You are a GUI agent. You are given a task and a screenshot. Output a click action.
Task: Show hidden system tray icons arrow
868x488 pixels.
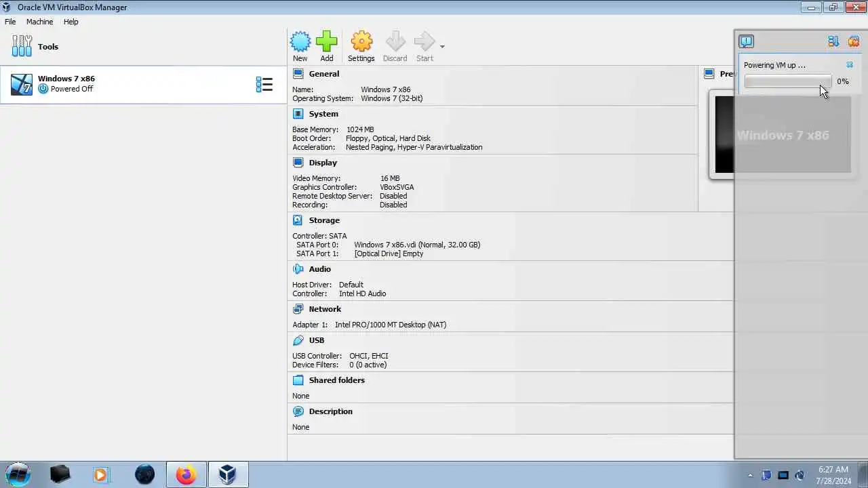coord(750,475)
